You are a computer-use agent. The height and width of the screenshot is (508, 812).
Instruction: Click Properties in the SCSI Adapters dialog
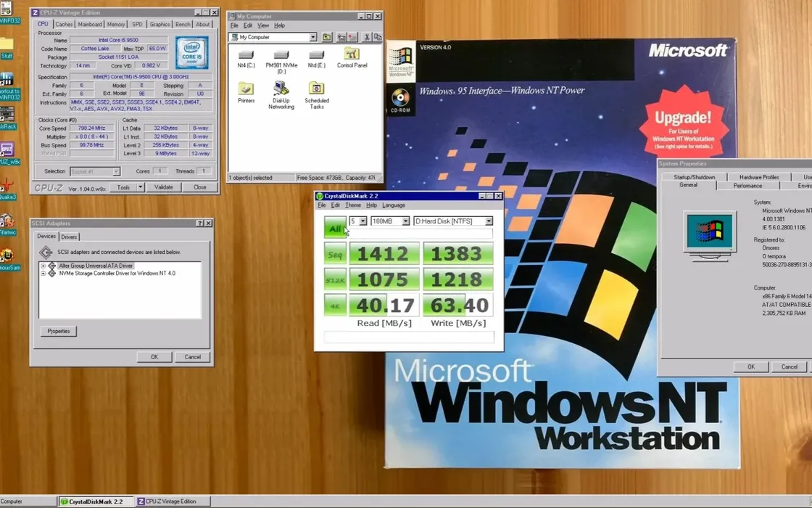(58, 331)
